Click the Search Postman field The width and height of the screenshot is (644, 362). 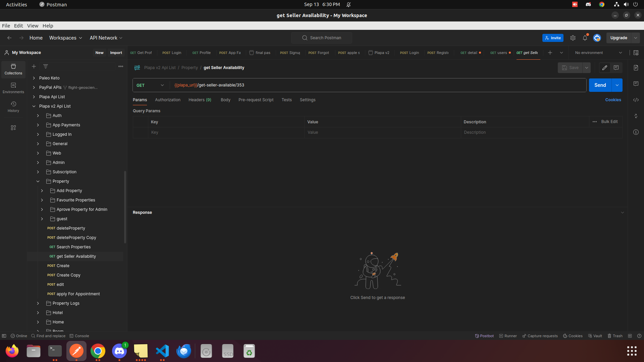point(322,38)
